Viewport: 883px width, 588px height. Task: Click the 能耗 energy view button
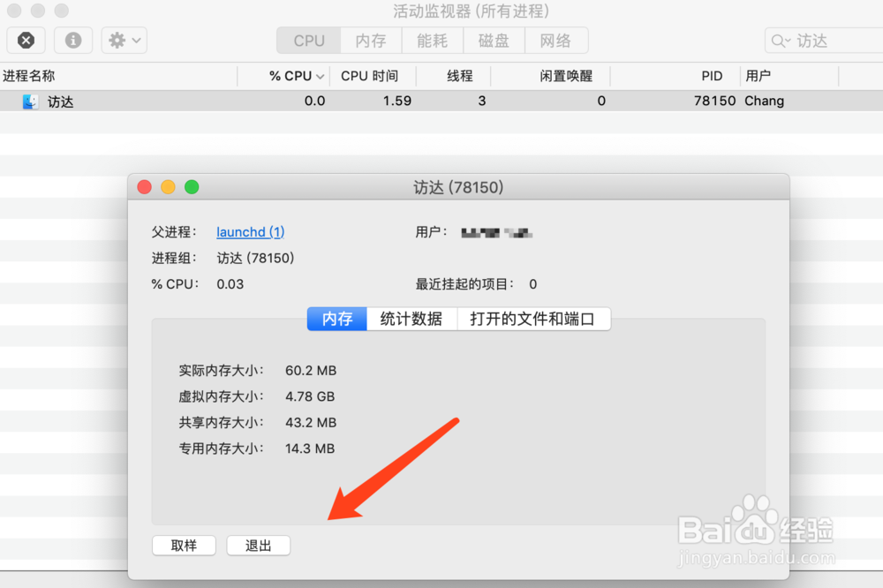point(432,40)
